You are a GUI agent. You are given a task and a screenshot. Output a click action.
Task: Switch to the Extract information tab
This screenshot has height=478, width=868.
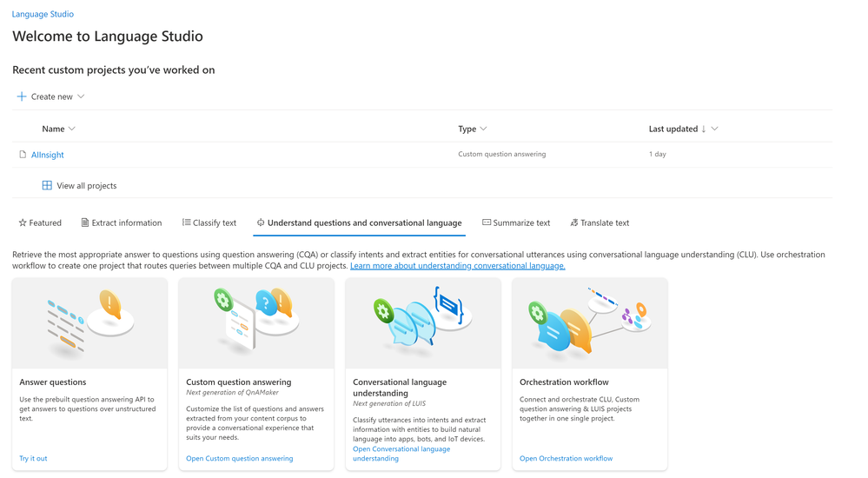coord(122,222)
